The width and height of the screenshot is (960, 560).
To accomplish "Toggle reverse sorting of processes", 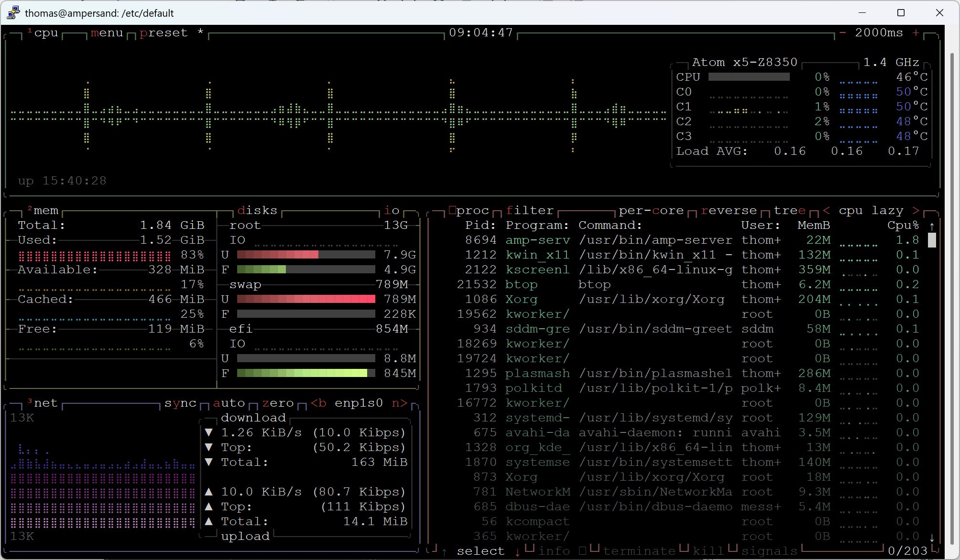I will tap(729, 211).
